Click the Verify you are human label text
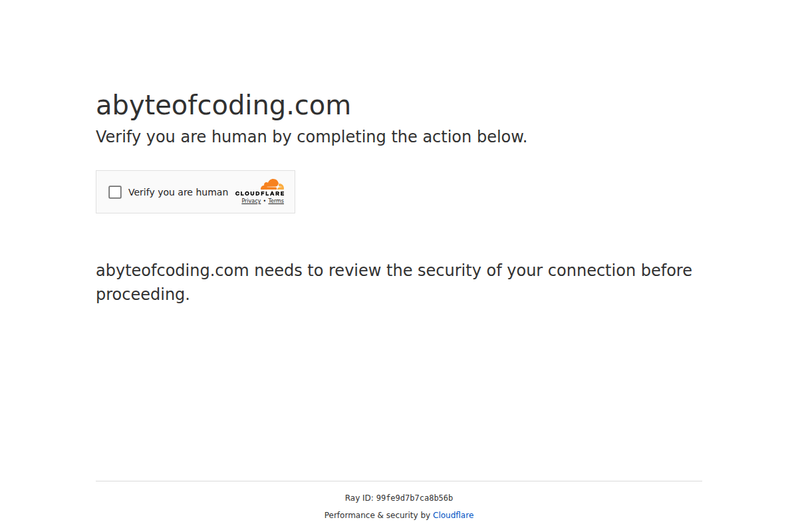The height and width of the screenshot is (532, 798). tap(178, 192)
